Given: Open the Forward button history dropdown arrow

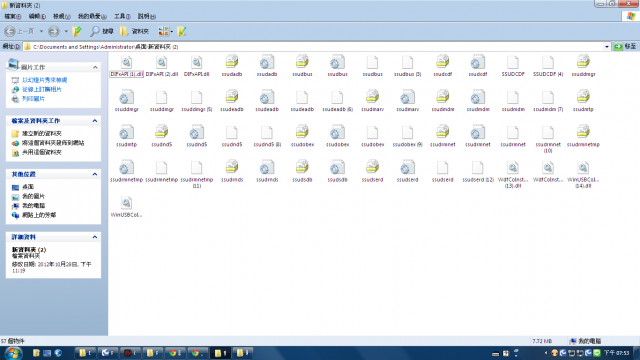Looking at the screenshot, I should coord(66,31).
